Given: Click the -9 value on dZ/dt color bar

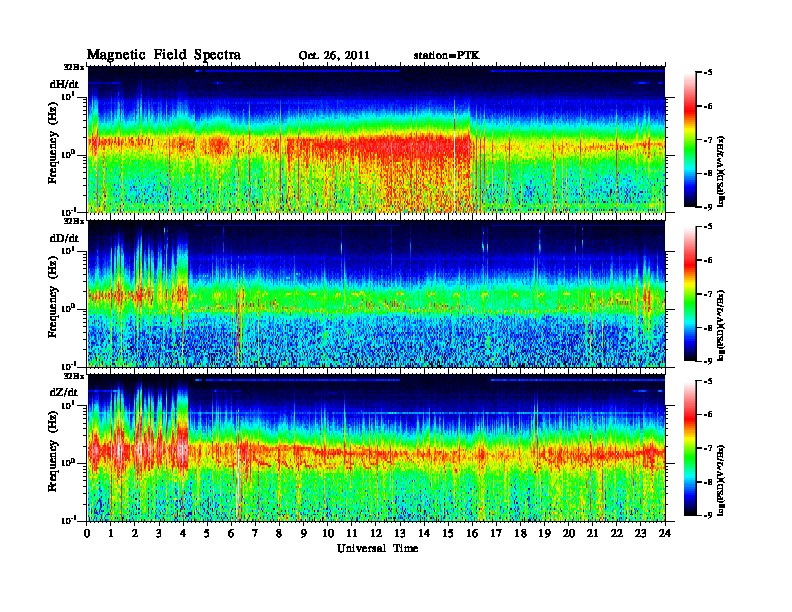Looking at the screenshot, I should 708,515.
